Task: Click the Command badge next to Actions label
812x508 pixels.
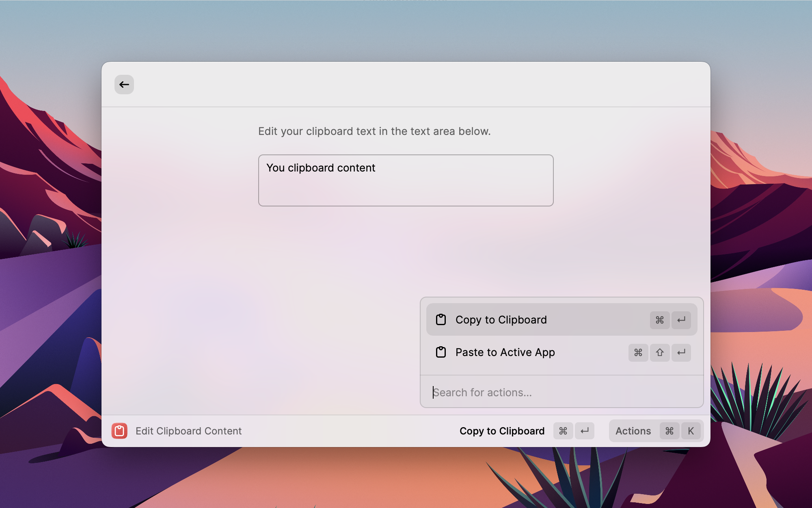Action: tap(669, 431)
